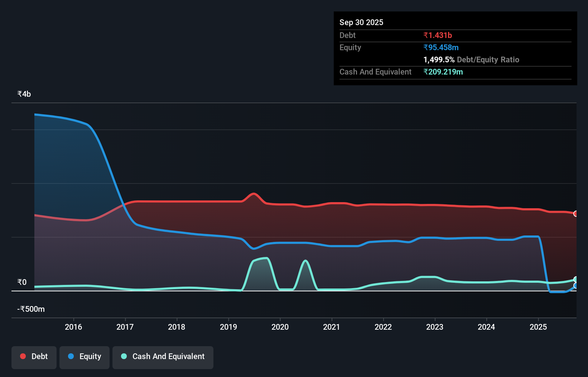Image resolution: width=588 pixels, height=377 pixels.
Task: Click the 2019 x-axis label
Action: point(228,327)
